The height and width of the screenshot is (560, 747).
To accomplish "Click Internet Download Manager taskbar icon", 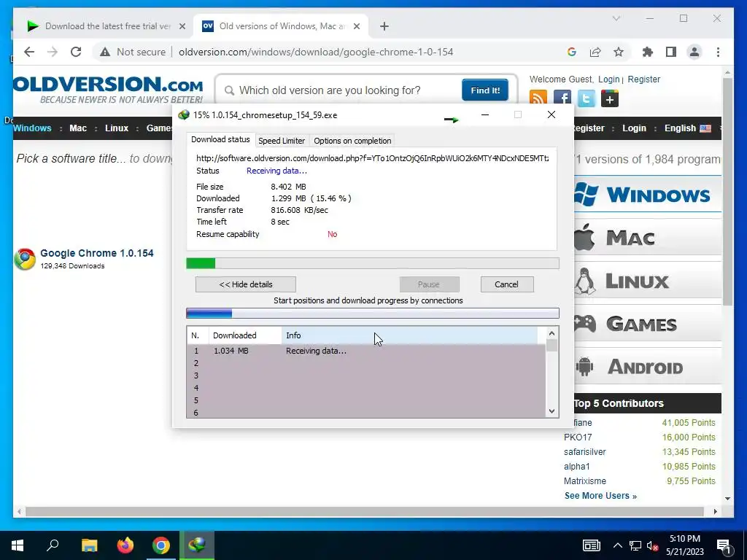I will point(197,545).
